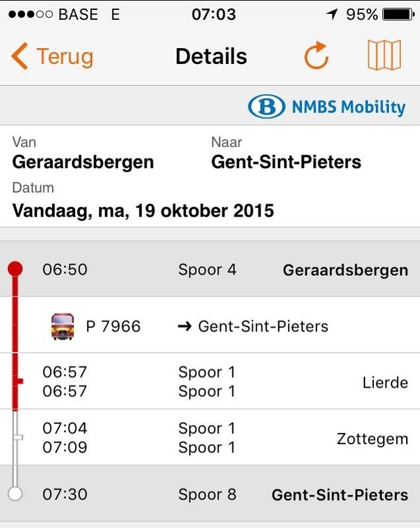This screenshot has height=528, width=420.
Task: Click the NMBS Mobility logo
Action: pos(327,107)
